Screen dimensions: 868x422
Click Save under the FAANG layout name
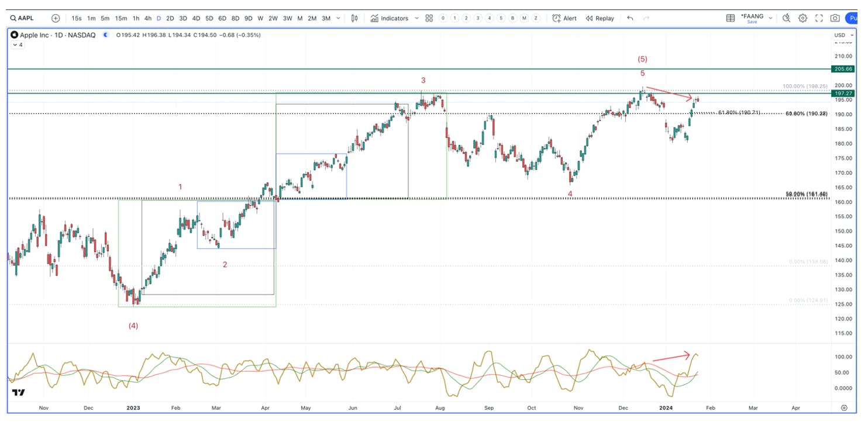coord(752,22)
